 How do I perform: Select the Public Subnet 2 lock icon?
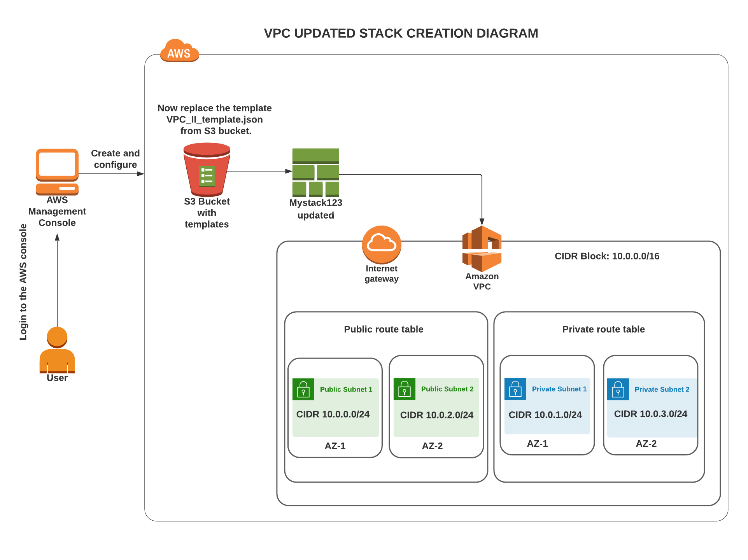tap(404, 389)
